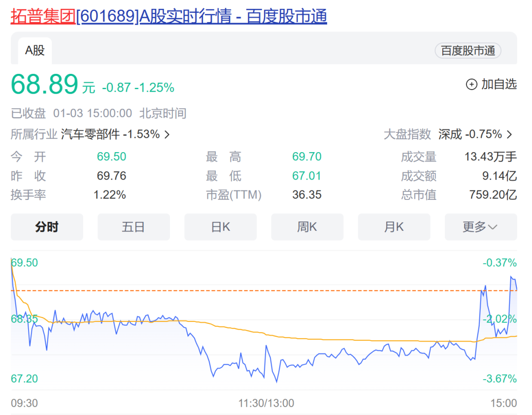Screen dimensions: 532x415
Task: Select the A股 tab
Action: pos(34,51)
